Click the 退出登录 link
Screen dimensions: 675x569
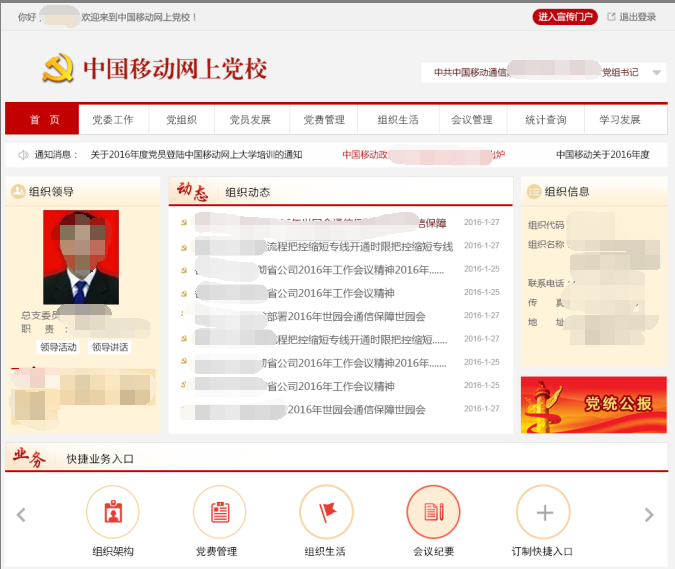click(x=638, y=17)
